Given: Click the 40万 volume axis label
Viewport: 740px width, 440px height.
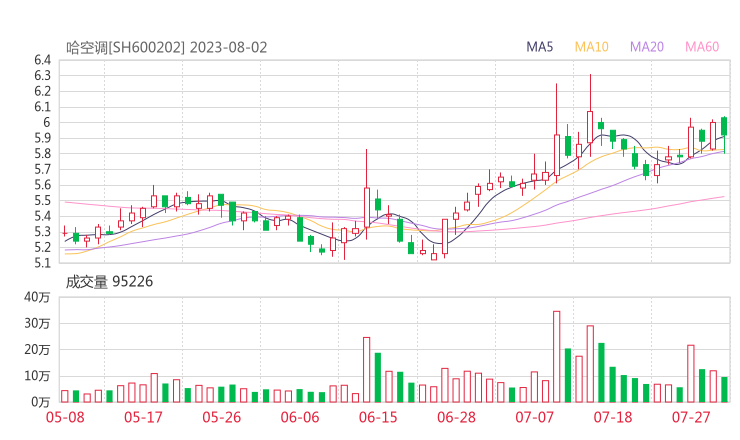Looking at the screenshot, I should (37, 297).
